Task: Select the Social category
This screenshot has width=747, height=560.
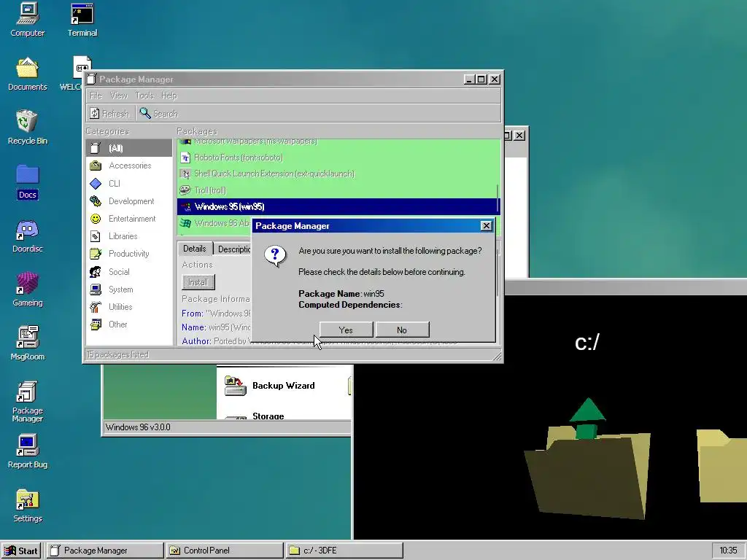Action: (x=128, y=271)
